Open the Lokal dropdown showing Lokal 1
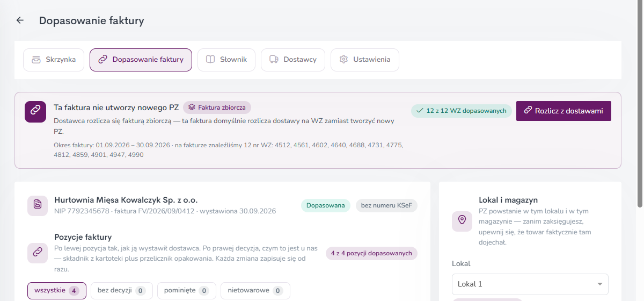 530,284
